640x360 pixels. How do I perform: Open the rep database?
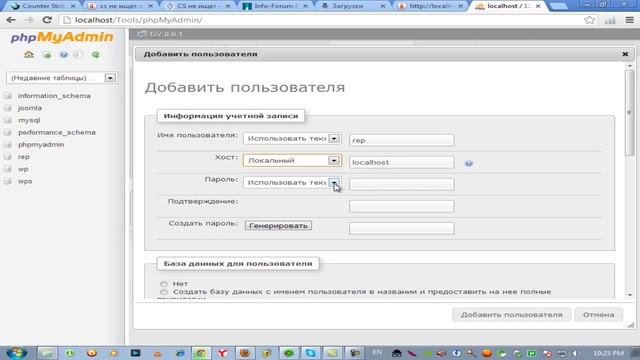pos(24,157)
